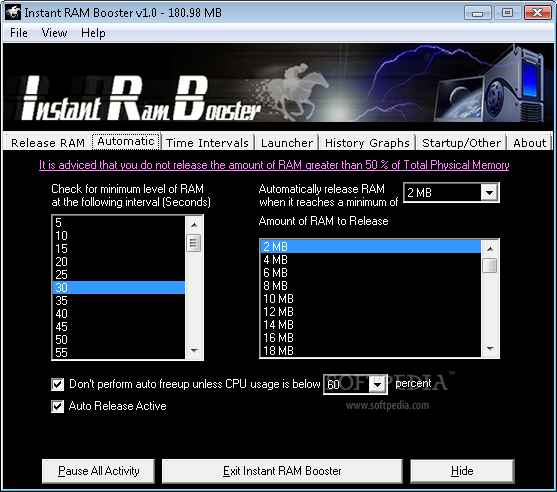Screen dimensions: 557x492
Task: Click the interval list scrollbar thumb
Action: [x=194, y=243]
